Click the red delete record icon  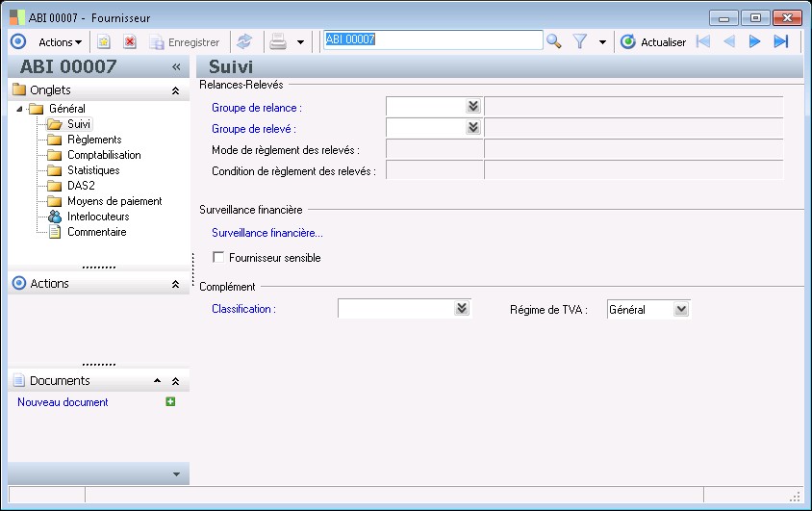click(129, 41)
